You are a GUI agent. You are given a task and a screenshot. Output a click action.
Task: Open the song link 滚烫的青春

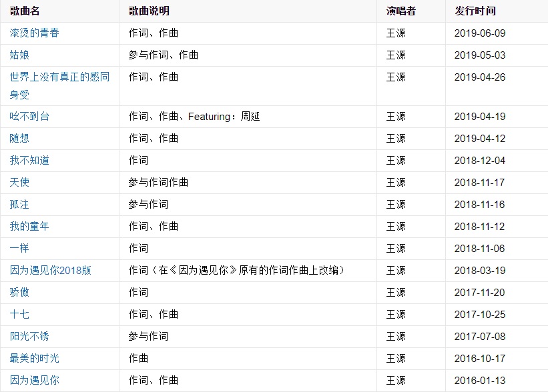click(x=34, y=33)
